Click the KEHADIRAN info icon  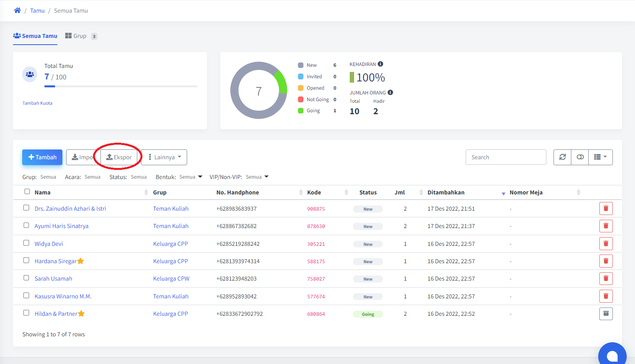(x=380, y=64)
